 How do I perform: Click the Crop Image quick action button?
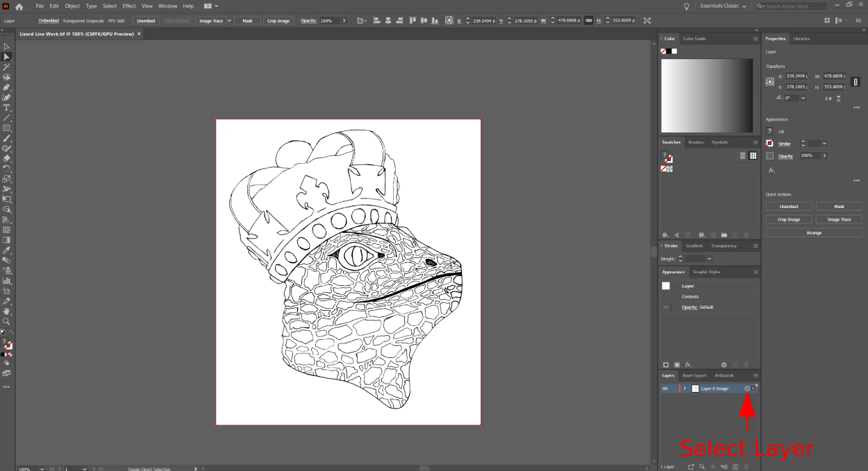(788, 219)
